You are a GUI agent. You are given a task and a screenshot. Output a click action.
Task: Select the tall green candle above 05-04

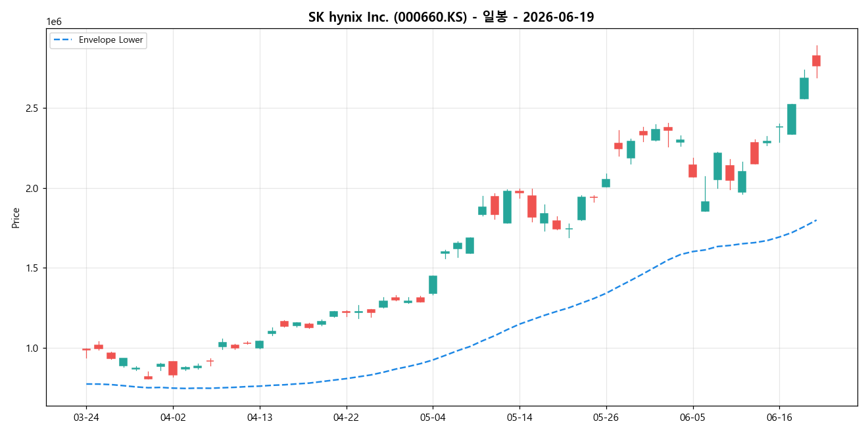click(x=433, y=285)
